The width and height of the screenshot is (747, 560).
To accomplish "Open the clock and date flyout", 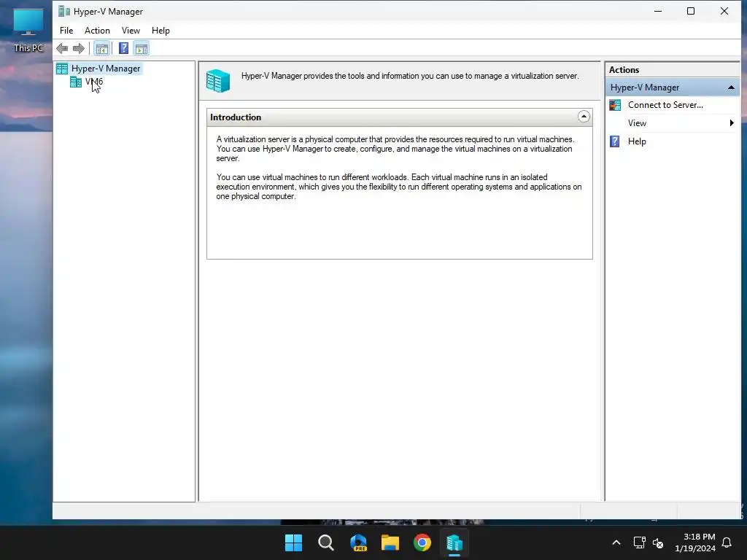I will (695, 542).
